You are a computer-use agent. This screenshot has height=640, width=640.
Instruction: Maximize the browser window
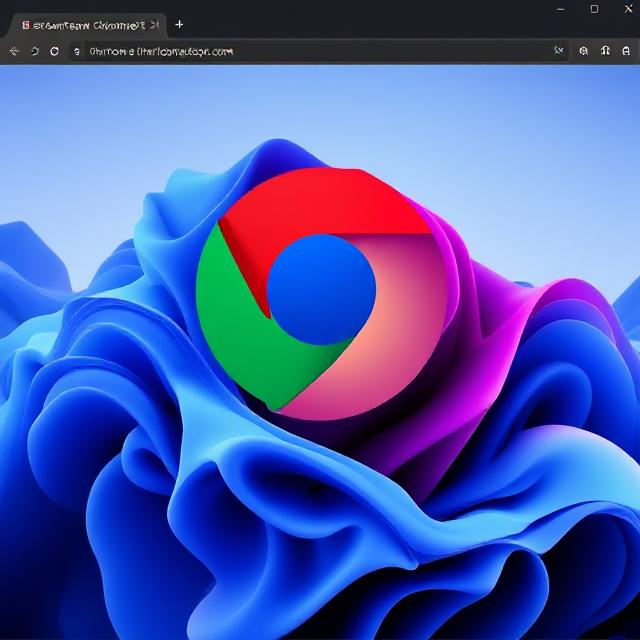tap(594, 9)
